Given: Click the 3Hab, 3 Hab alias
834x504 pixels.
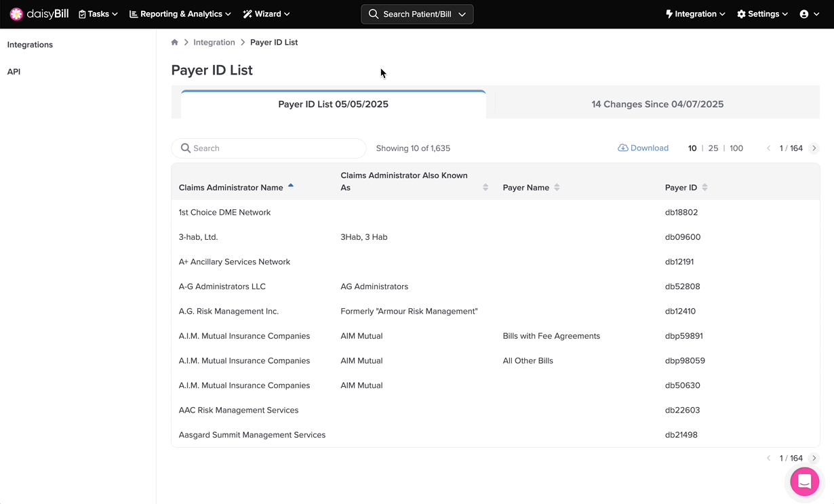Looking at the screenshot, I should (364, 237).
